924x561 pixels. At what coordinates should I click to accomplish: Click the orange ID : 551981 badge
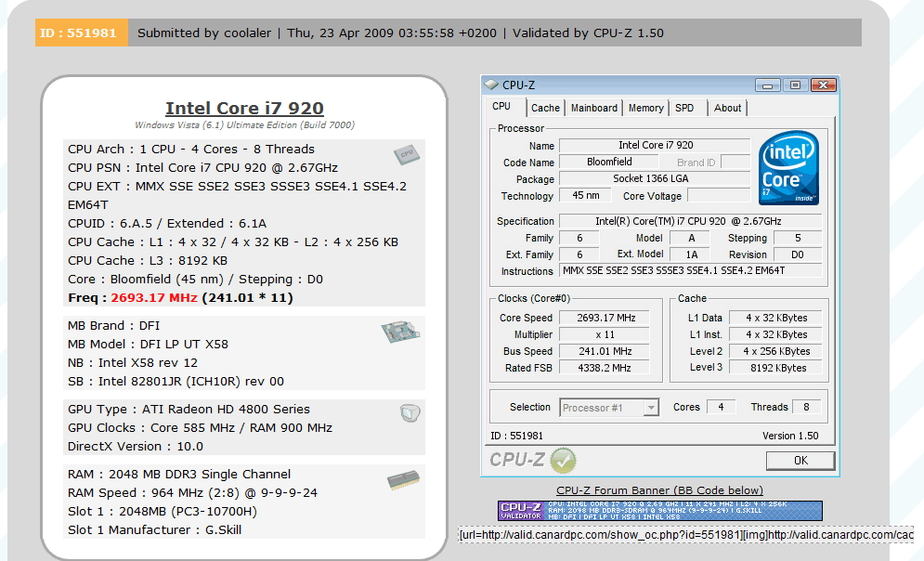click(82, 33)
